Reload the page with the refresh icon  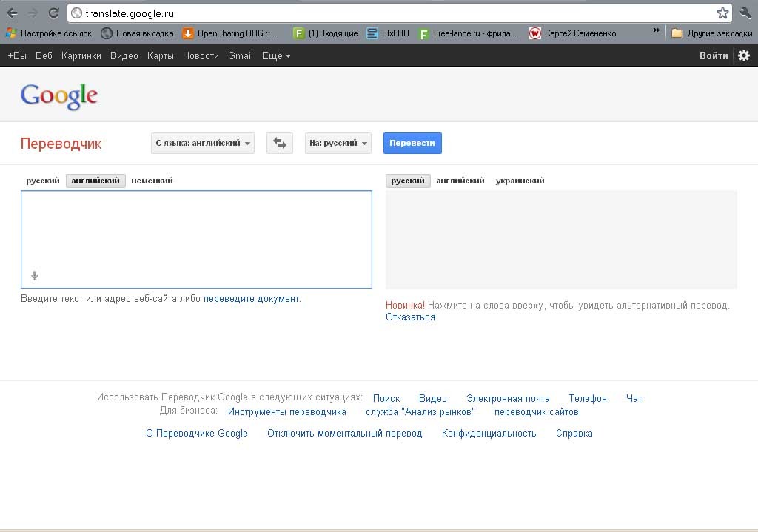(x=54, y=13)
